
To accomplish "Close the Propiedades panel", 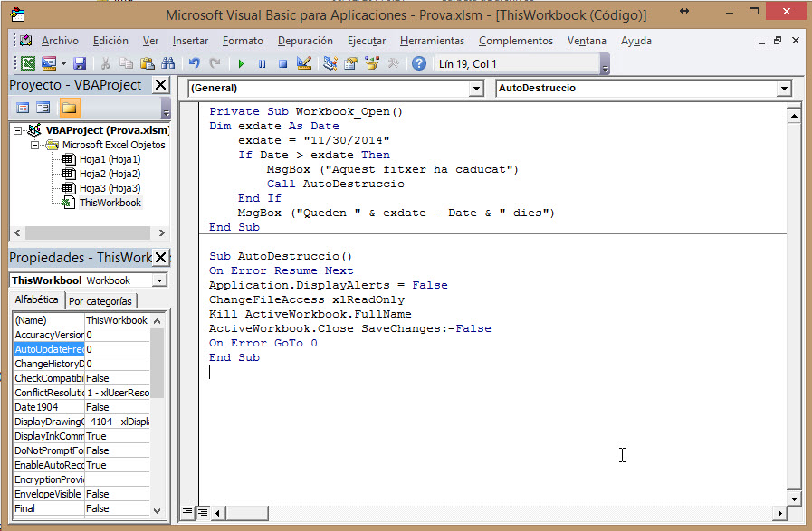I will (161, 257).
